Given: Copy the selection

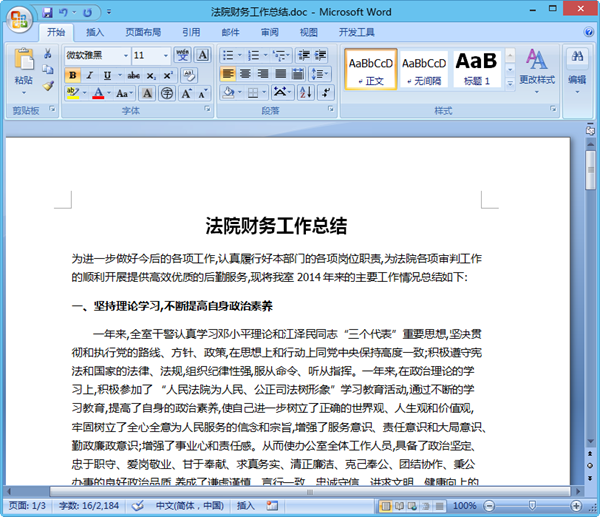Looking at the screenshot, I should click(x=48, y=69).
